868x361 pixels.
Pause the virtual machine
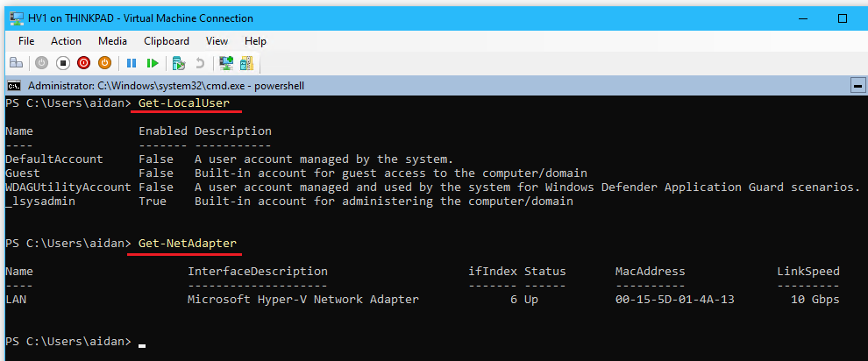(132, 63)
